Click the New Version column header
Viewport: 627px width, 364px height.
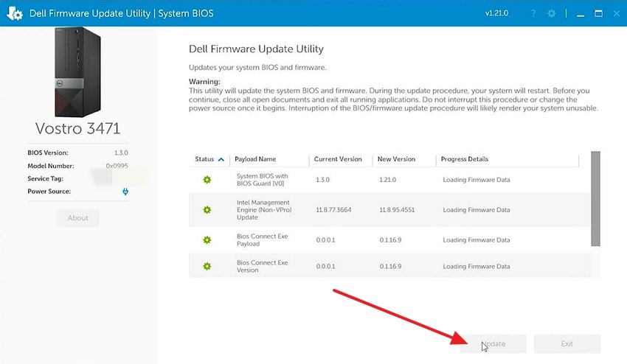click(x=396, y=159)
